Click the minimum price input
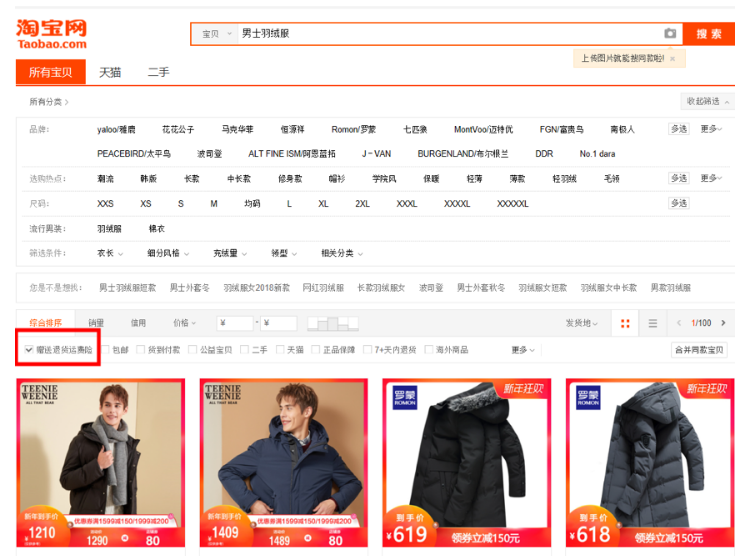Screen dimensions: 745x556 [235, 323]
